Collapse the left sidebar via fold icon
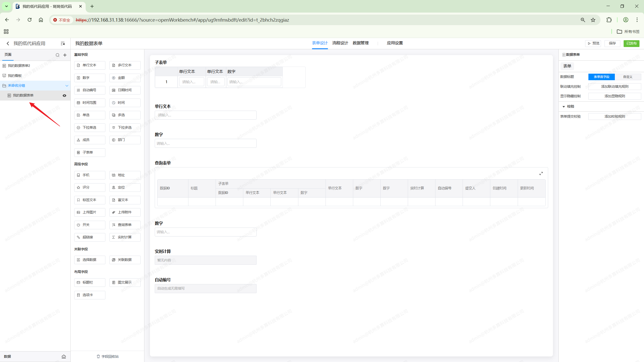The height and width of the screenshot is (362, 644). click(63, 43)
